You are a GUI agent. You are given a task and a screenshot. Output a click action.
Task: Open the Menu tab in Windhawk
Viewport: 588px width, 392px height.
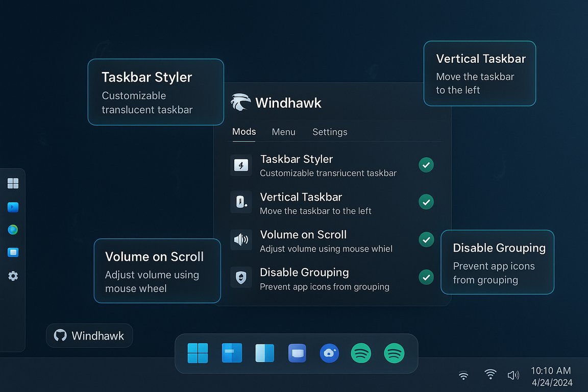click(284, 132)
